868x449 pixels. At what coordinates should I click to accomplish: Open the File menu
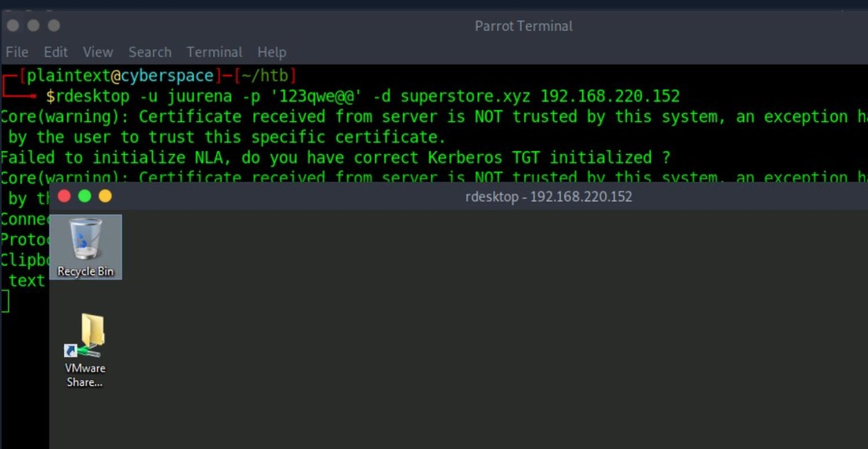17,52
